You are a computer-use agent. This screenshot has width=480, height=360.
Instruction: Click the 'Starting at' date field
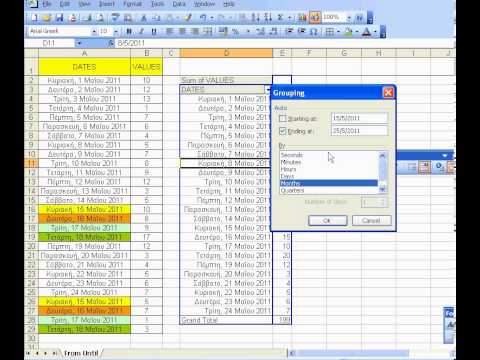(x=359, y=118)
